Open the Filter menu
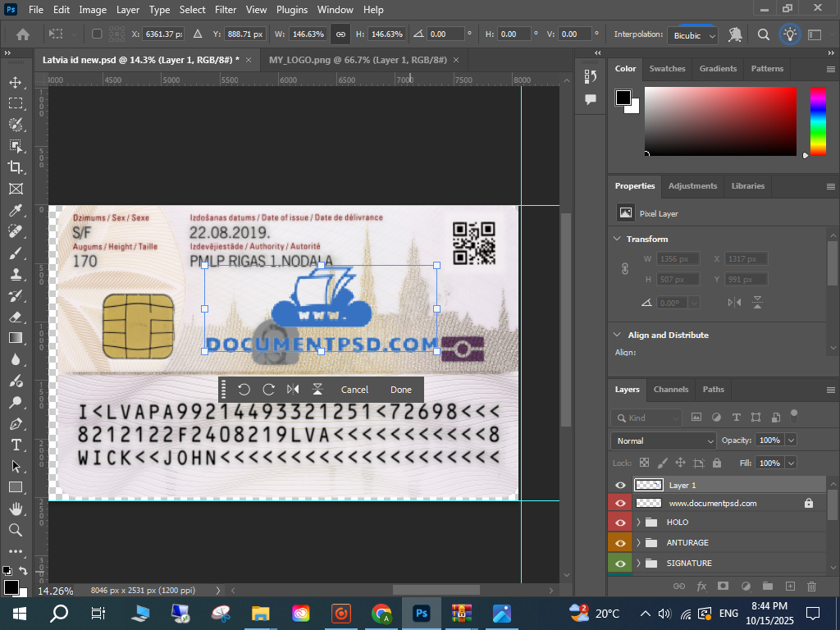 click(x=226, y=10)
